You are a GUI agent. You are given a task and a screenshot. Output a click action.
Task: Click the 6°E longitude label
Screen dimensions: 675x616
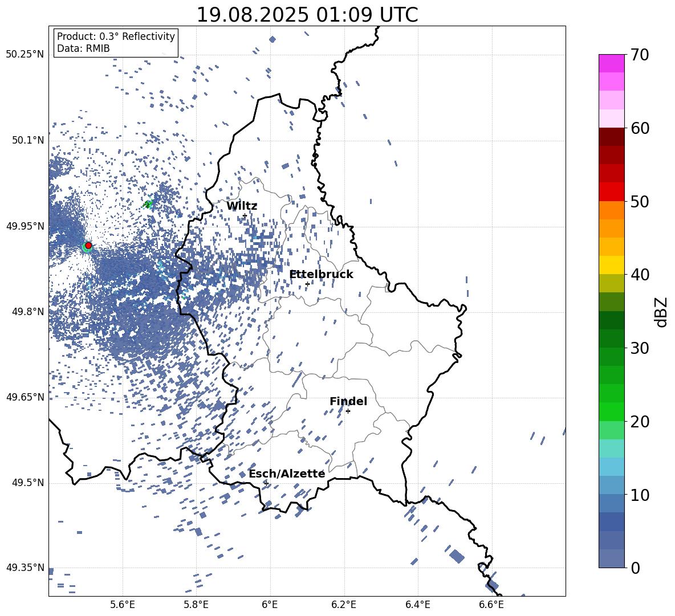(270, 605)
